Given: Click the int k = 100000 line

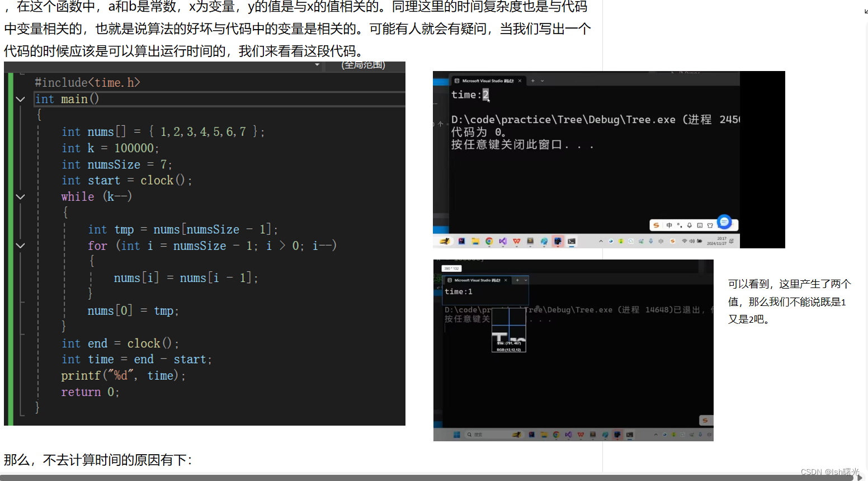Looking at the screenshot, I should (x=110, y=148).
